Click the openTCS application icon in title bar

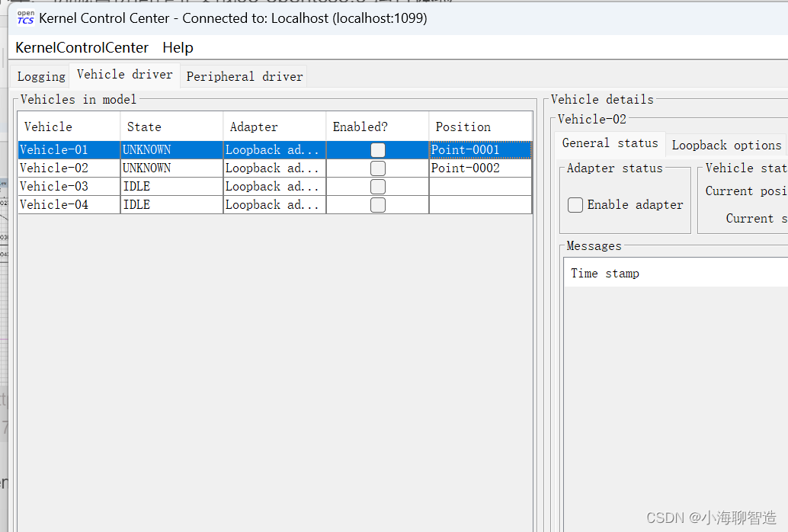(x=25, y=18)
